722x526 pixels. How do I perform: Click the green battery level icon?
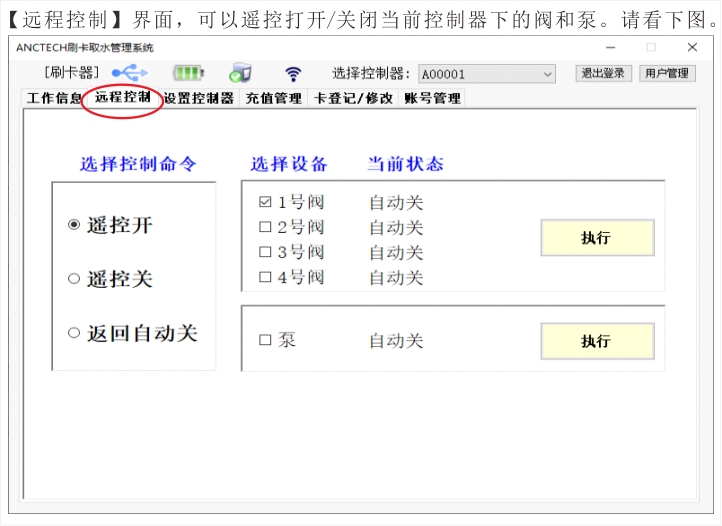pos(188,73)
